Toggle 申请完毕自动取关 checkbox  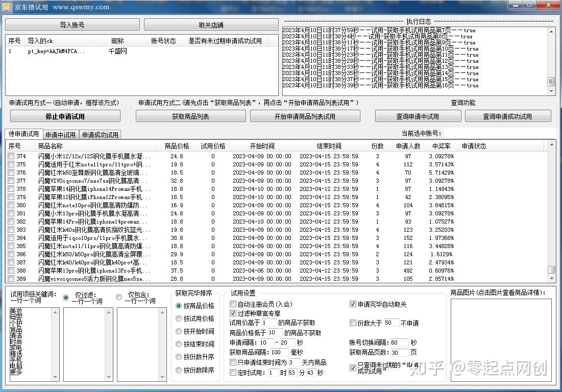point(353,304)
